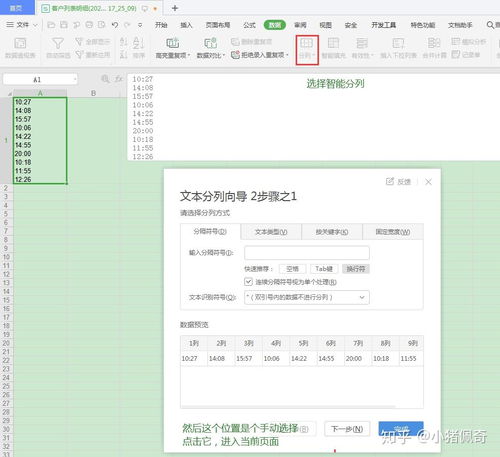Switch to the 开始 ribbon tab
Viewport: 500px width, 457px height.
(x=161, y=25)
